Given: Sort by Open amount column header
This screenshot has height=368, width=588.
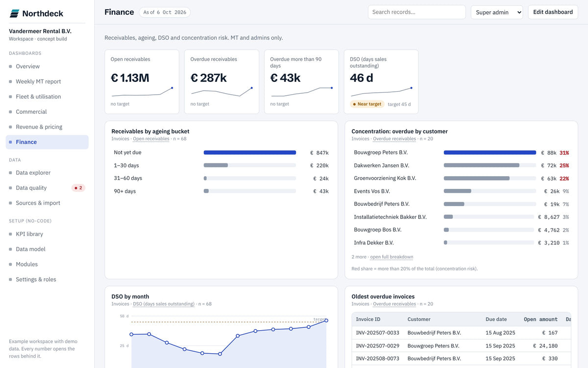Looking at the screenshot, I should (540, 319).
